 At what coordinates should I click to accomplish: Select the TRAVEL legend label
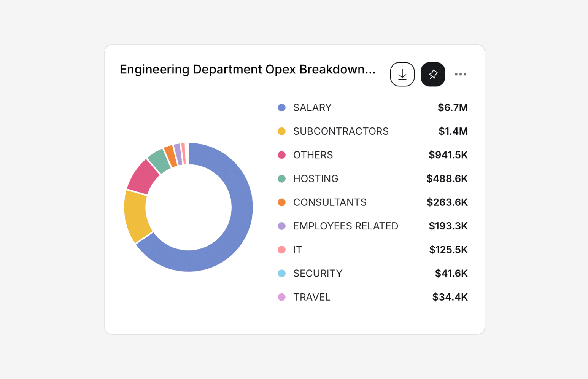click(x=311, y=297)
